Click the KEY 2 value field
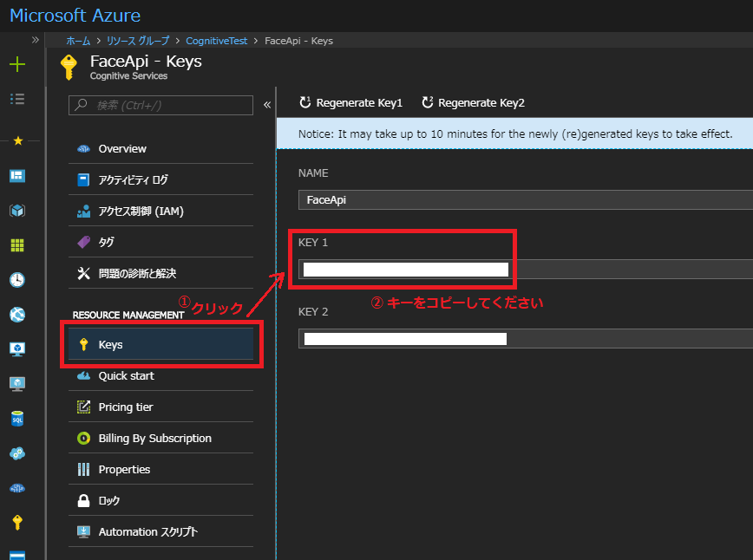 [x=526, y=339]
